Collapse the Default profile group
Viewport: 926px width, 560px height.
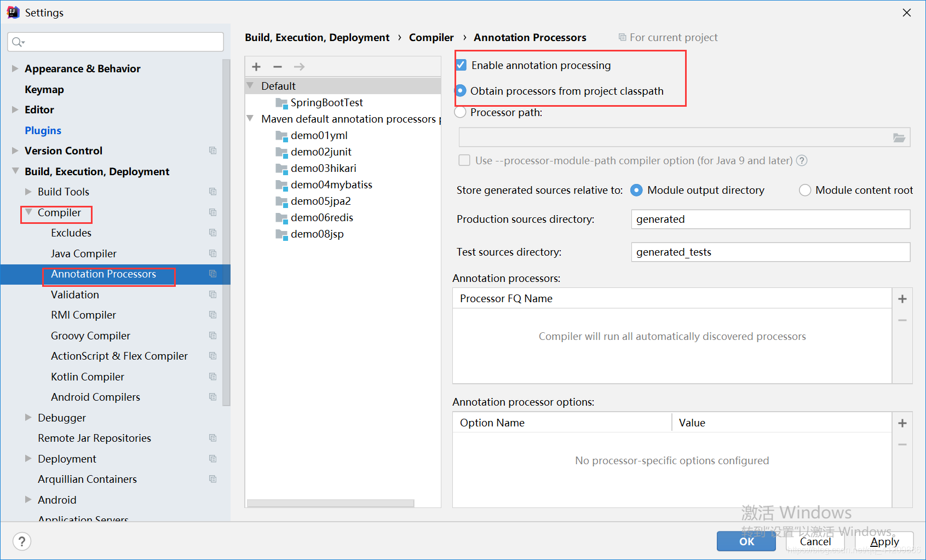click(x=250, y=86)
